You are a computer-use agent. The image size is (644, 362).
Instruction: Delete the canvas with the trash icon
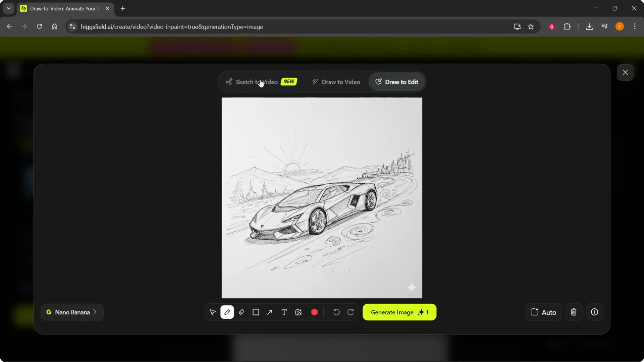point(574,312)
